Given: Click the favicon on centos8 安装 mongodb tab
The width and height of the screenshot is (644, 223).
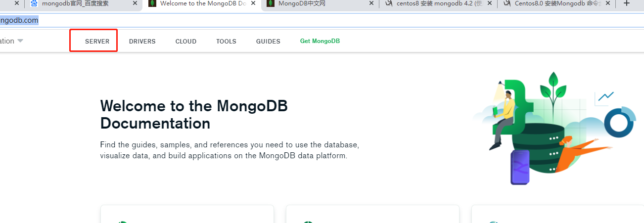Looking at the screenshot, I should point(388,3).
